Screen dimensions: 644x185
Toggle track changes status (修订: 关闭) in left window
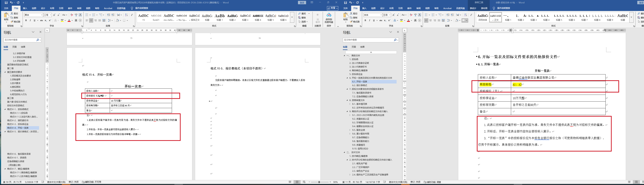(73, 182)
